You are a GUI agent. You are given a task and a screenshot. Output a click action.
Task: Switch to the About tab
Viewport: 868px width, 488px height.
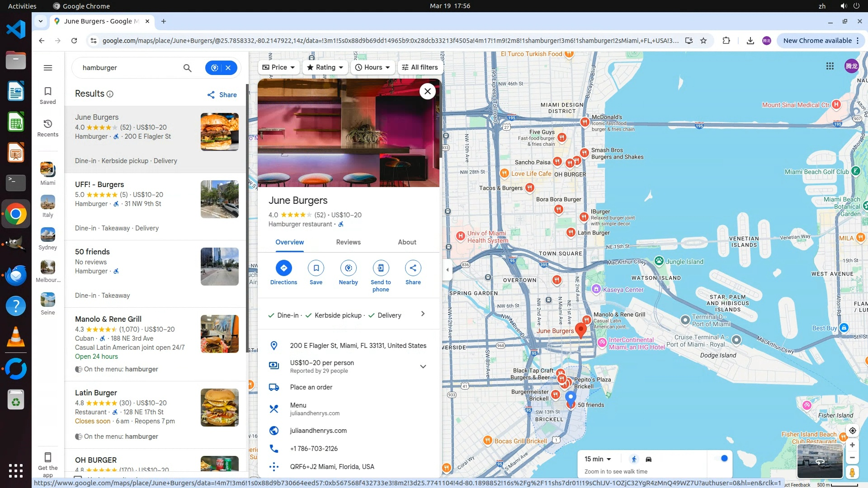point(407,242)
